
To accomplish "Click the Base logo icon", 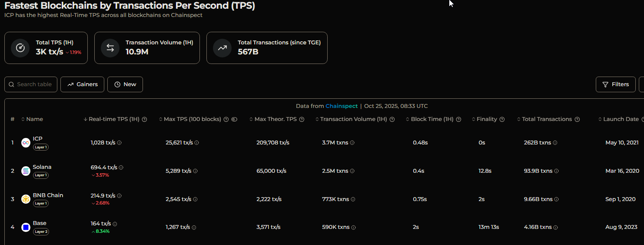I will click(26, 227).
